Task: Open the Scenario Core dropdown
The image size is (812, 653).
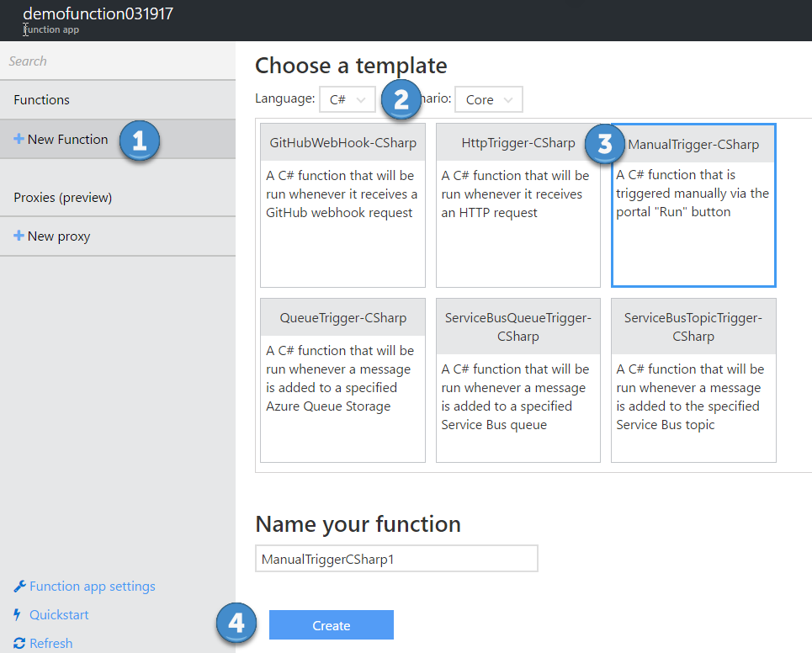Action: point(488,99)
